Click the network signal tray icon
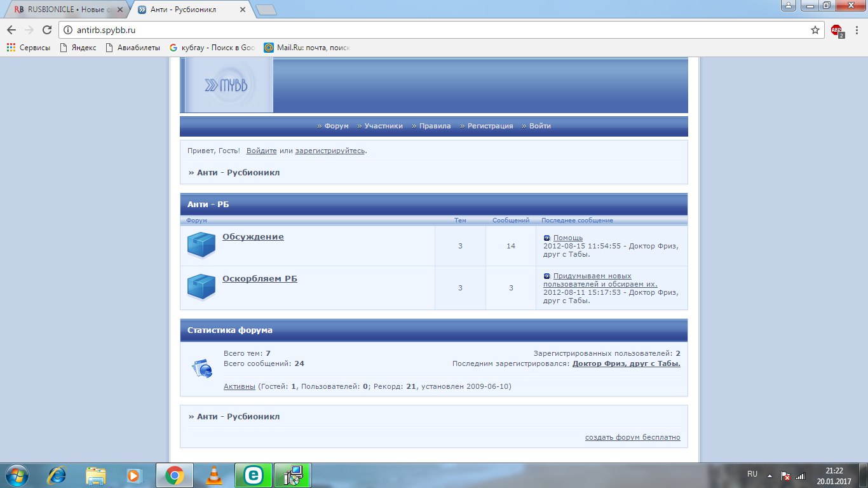This screenshot has height=488, width=868. click(x=801, y=475)
